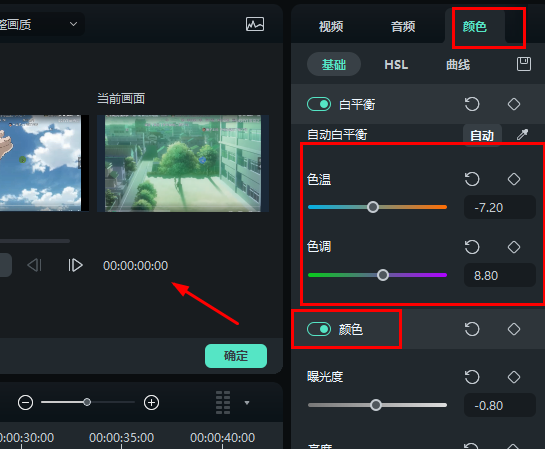Pick white balance with the eyedropper tool
Screen dimensions: 545x449
[522, 134]
